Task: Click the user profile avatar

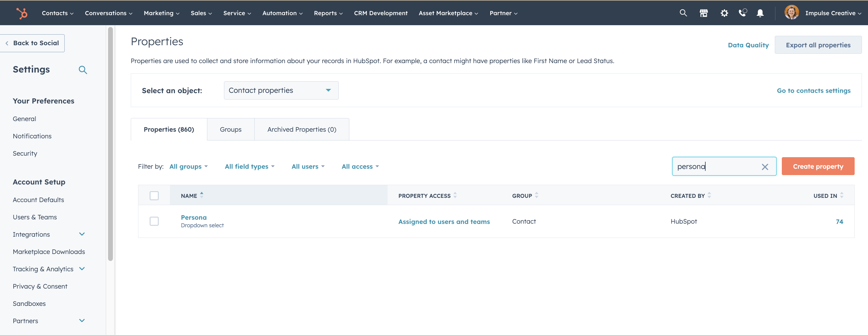Action: [792, 13]
